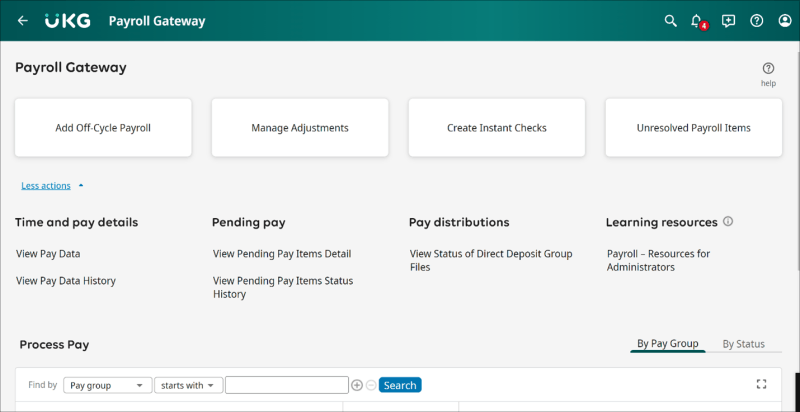The width and height of the screenshot is (800, 412).
Task: Click the 'Payroll Gateway' header title
Action: pos(157,21)
